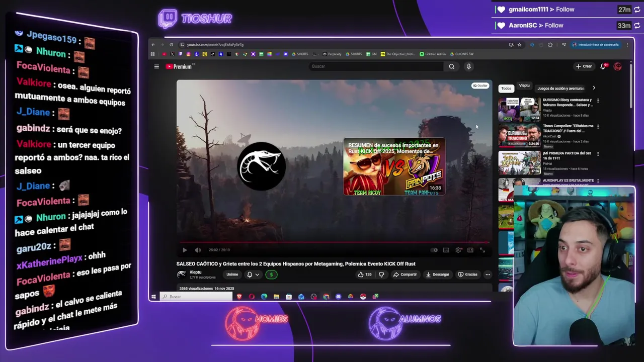Click the video title SALSEO CAÓTICO text
Image resolution: width=644 pixels, height=362 pixels.
pyautogui.click(x=296, y=264)
